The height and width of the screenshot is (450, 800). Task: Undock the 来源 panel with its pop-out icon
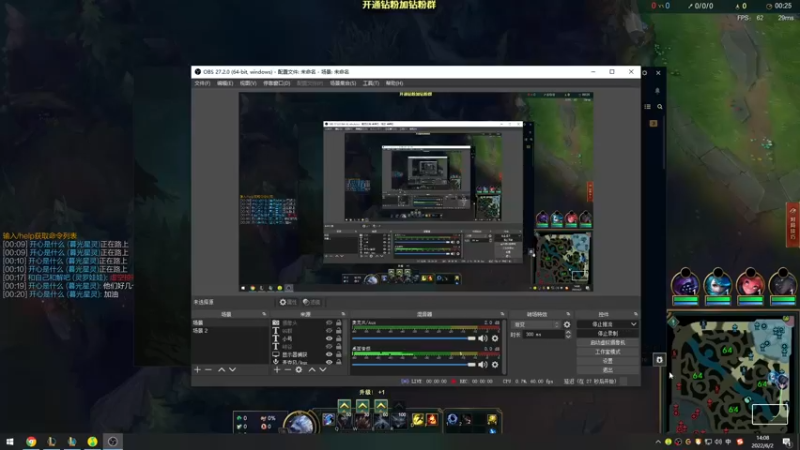(x=343, y=314)
